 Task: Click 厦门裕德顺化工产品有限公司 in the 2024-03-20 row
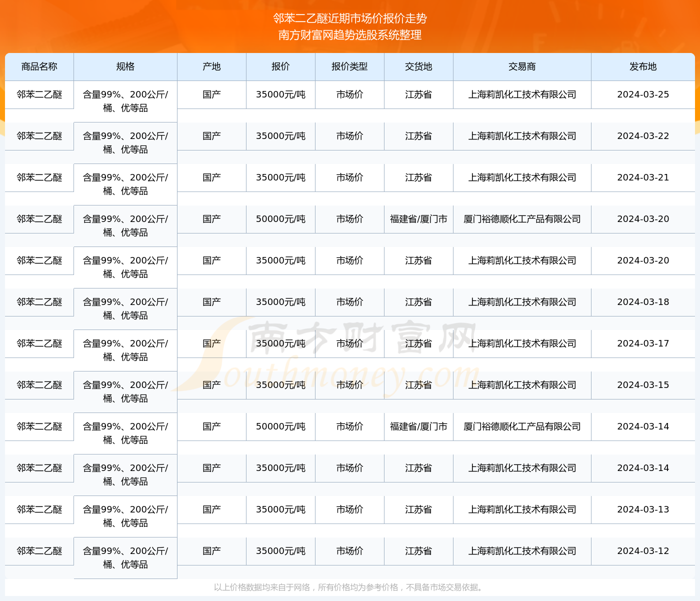pyautogui.click(x=522, y=219)
